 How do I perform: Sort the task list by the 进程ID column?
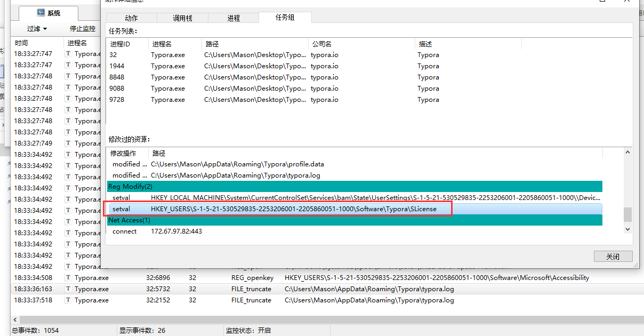point(128,44)
